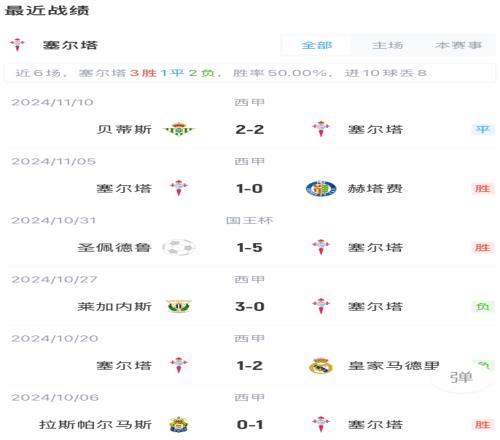Open the 2-2 match score against 贝蒂斯
The height and width of the screenshot is (440, 500).
[x=250, y=129]
